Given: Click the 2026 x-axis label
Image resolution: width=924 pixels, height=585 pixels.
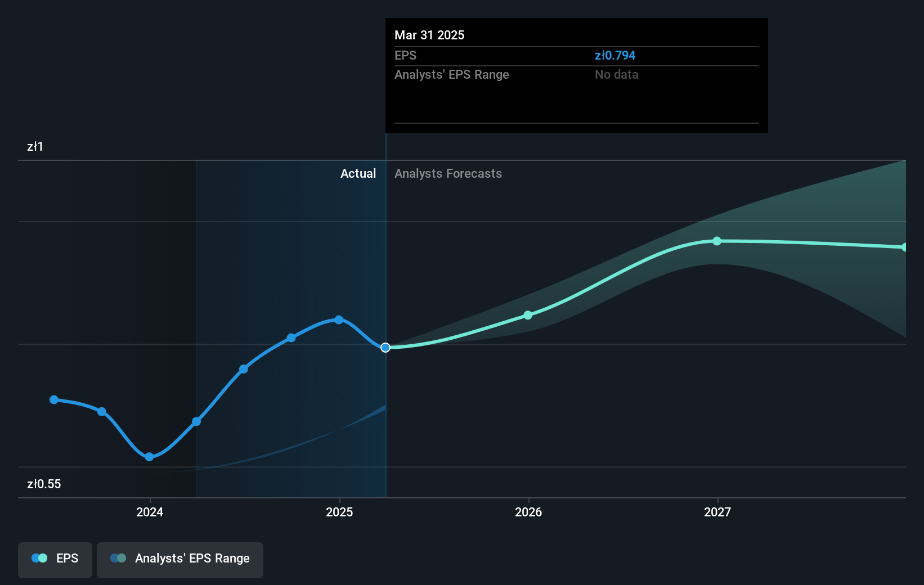Looking at the screenshot, I should [528, 512].
